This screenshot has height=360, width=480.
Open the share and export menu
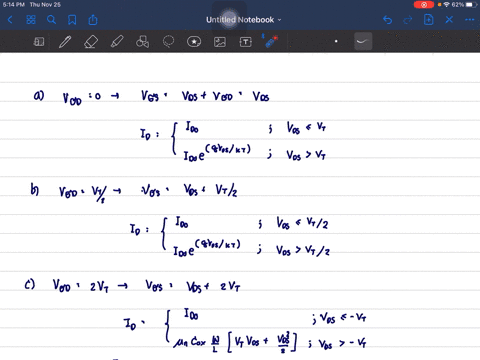93,20
